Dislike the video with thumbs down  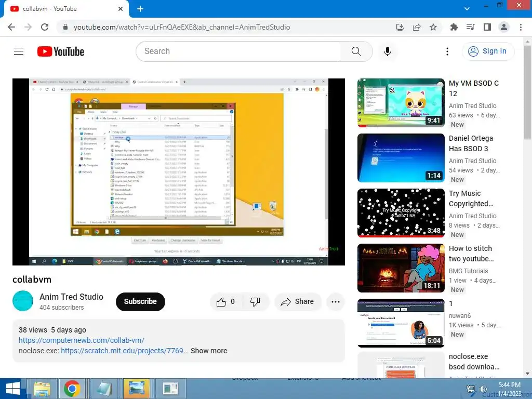coord(255,302)
